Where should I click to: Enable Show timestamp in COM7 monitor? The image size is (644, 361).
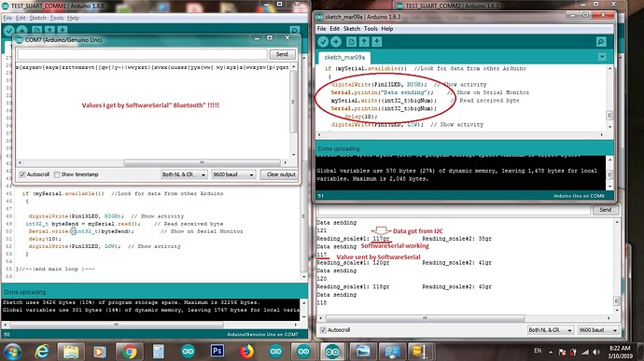click(57, 174)
